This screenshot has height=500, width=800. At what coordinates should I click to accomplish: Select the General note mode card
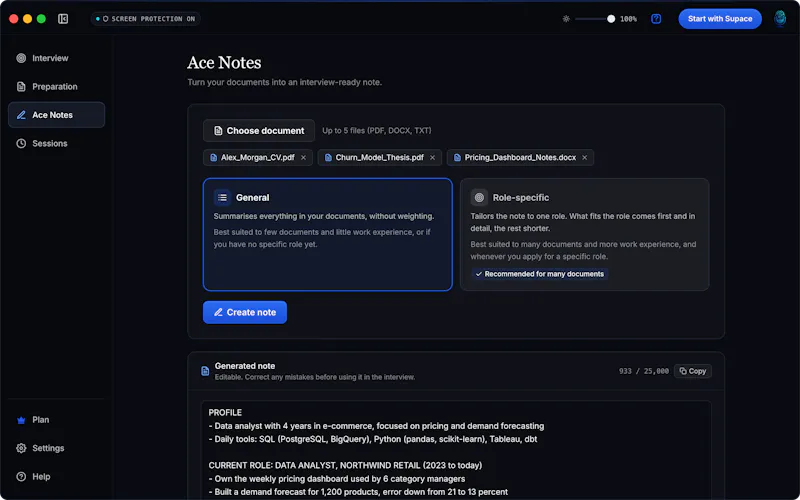pyautogui.click(x=328, y=234)
